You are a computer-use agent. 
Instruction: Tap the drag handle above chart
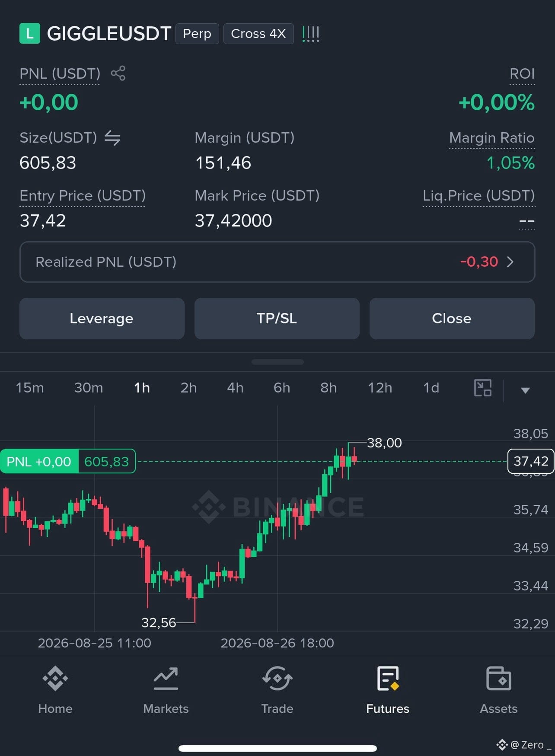277,362
